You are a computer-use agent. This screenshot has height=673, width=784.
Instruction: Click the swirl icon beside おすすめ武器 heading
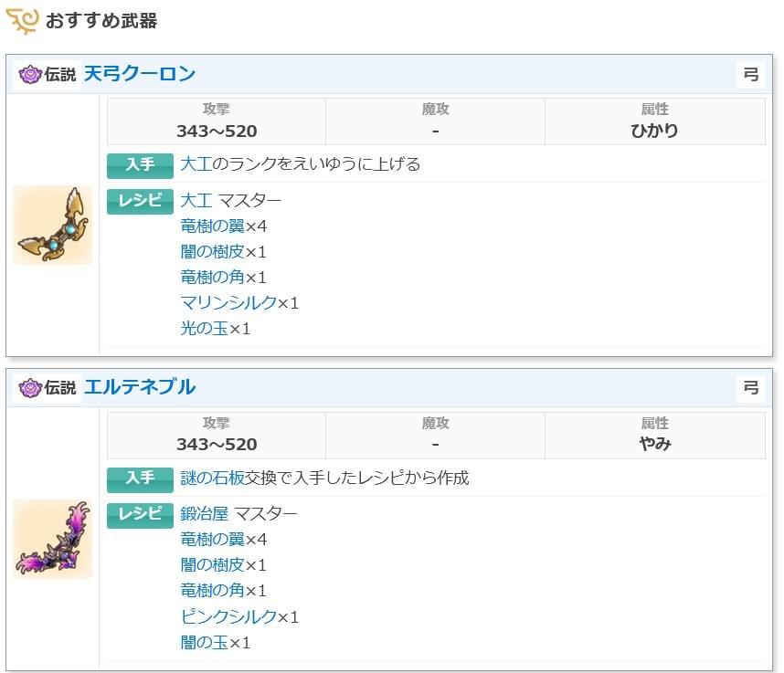pos(22,21)
